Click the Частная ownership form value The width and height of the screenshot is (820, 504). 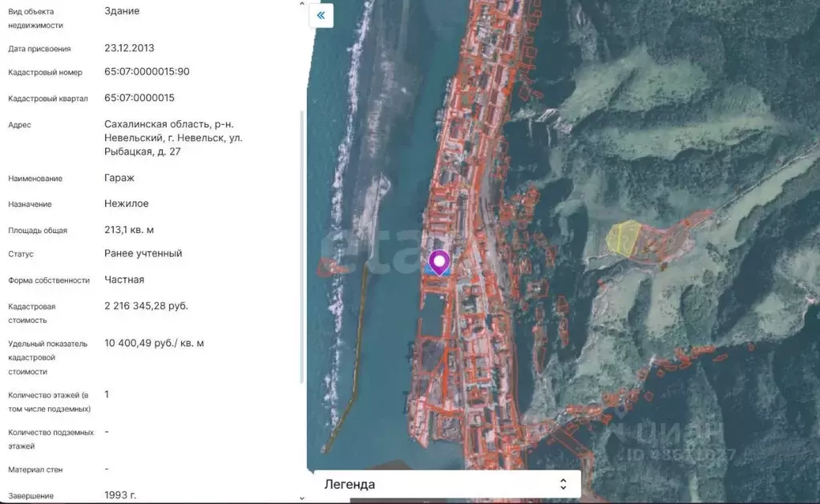[x=124, y=280]
